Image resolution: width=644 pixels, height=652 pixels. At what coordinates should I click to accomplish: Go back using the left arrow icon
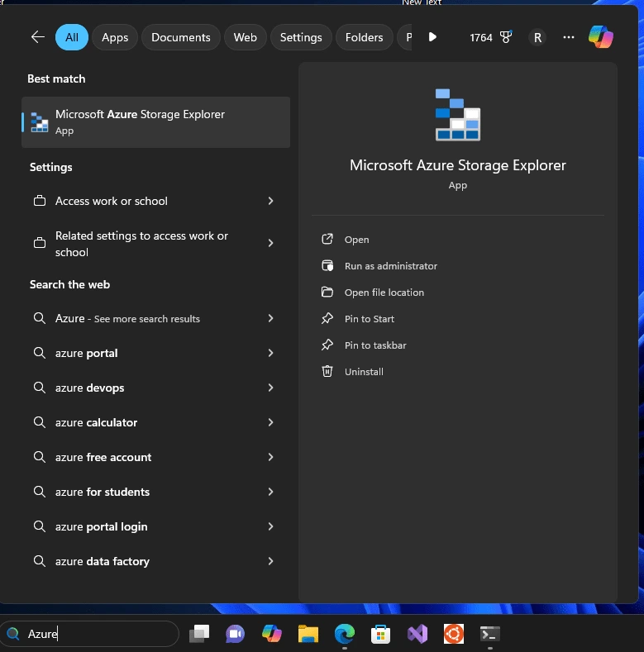[x=38, y=37]
